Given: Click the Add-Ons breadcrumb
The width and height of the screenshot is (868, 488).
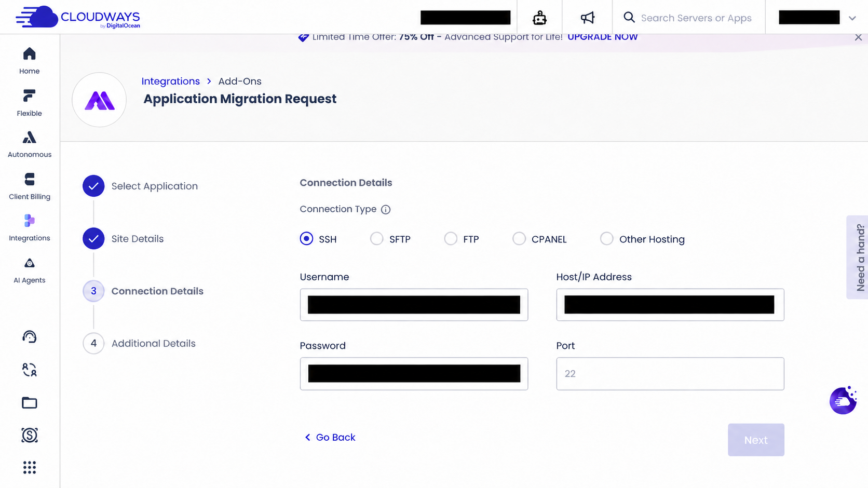Looking at the screenshot, I should 240,82.
